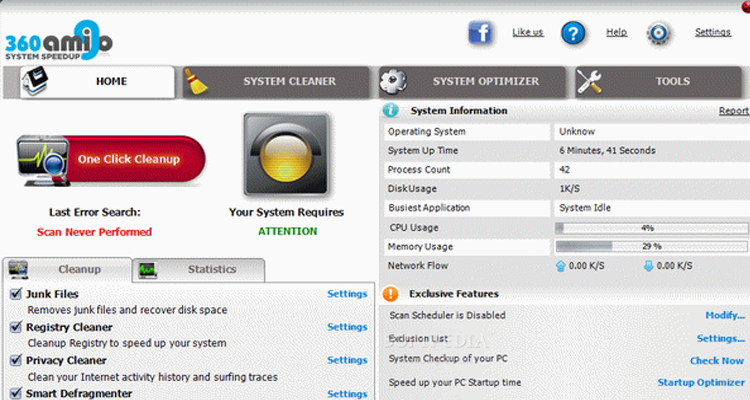The image size is (750, 400).
Task: Click the orange Exclusive Features alert icon
Action: [390, 294]
